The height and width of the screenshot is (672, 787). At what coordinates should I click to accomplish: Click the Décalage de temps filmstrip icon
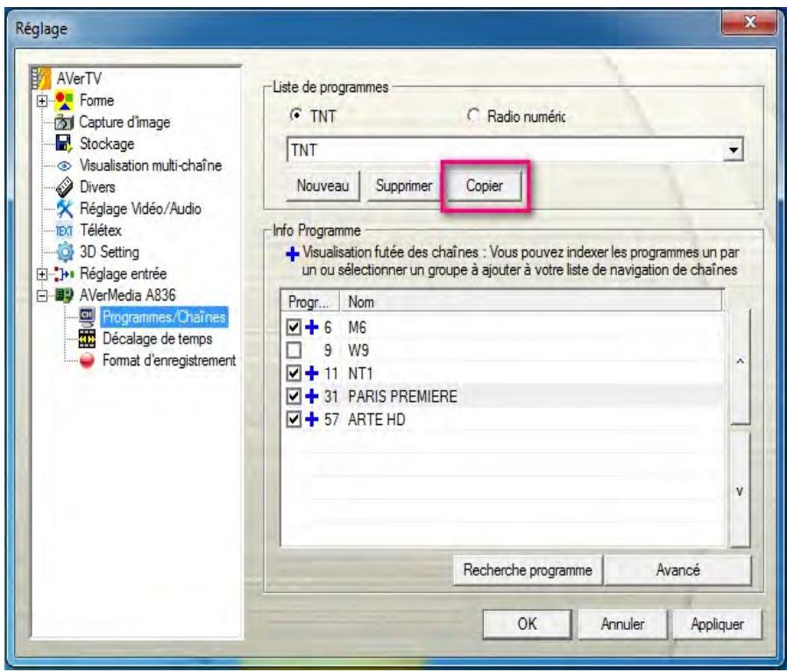coord(88,339)
